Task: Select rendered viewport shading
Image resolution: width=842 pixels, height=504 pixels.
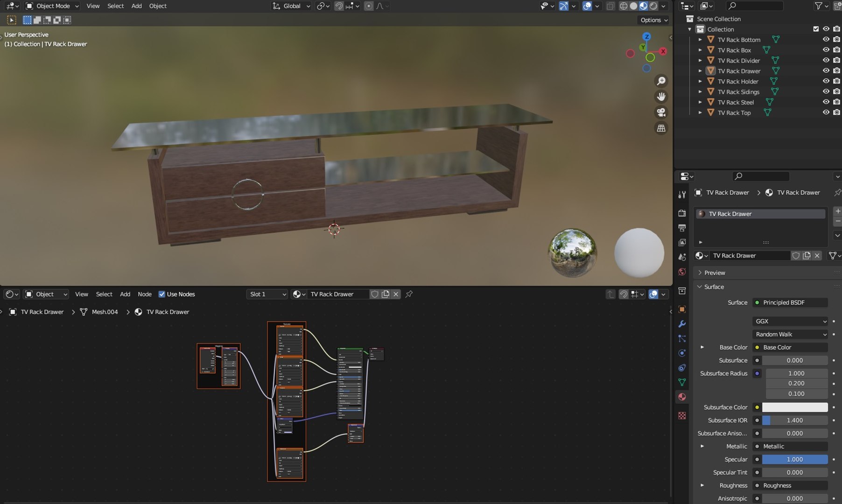Action: coord(653,6)
